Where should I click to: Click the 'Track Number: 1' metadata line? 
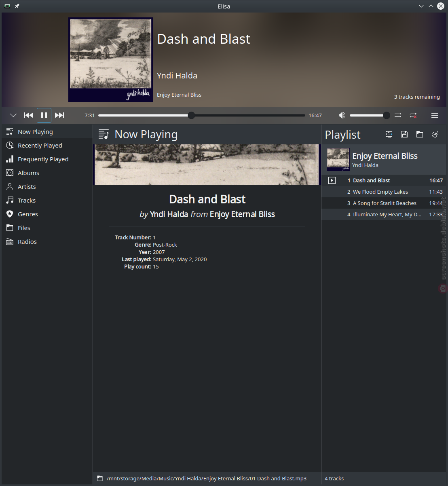coord(135,238)
